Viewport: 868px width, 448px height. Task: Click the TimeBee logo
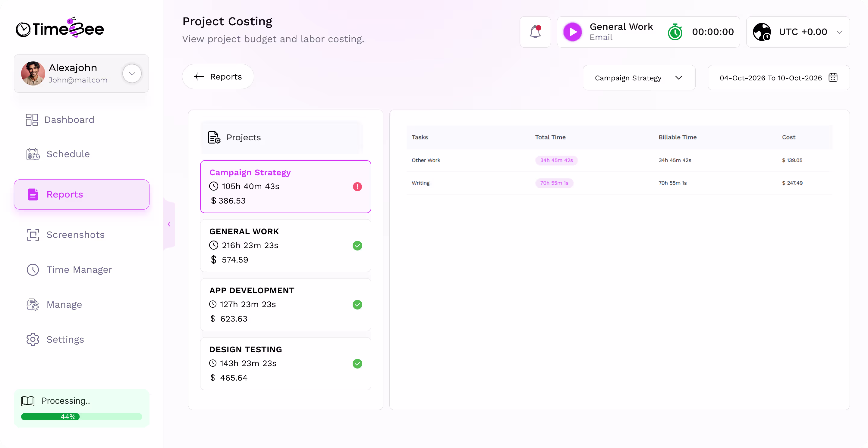(60, 28)
